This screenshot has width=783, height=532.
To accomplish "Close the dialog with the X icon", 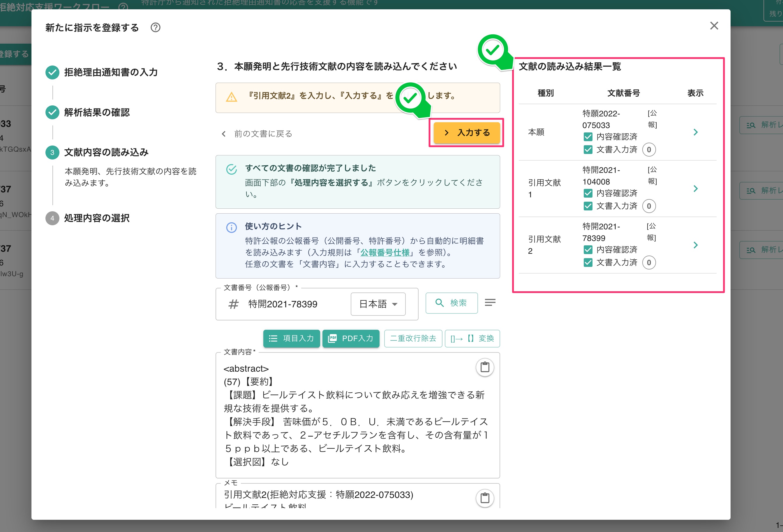I will point(714,26).
